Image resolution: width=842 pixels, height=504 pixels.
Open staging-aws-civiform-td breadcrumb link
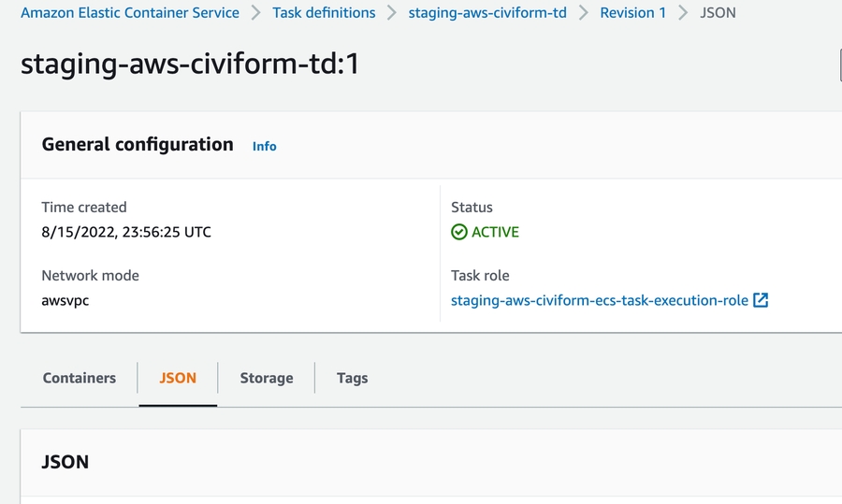coord(487,13)
